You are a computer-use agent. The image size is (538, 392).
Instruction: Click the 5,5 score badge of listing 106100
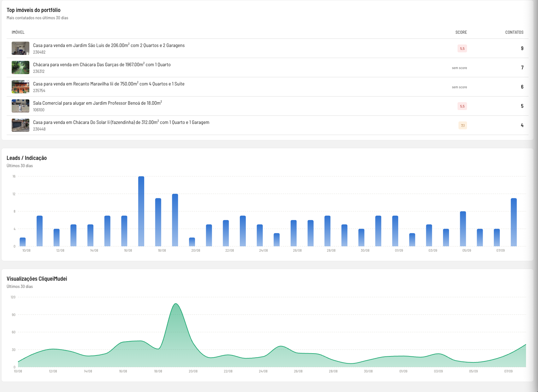[x=462, y=106]
